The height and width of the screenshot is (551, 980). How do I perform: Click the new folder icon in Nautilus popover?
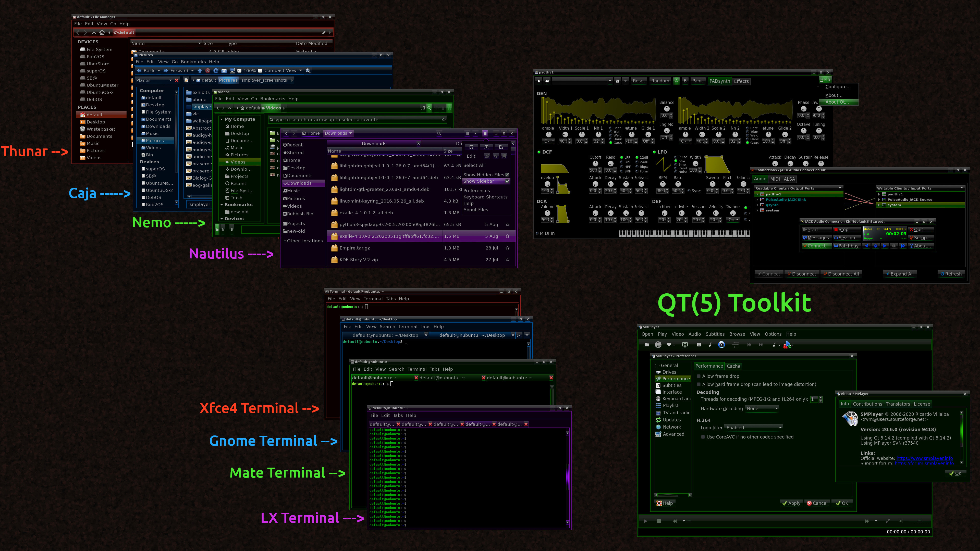click(x=501, y=147)
